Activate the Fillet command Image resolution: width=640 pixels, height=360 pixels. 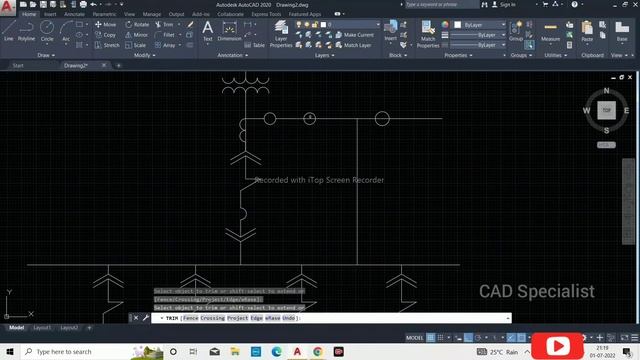tap(165, 35)
